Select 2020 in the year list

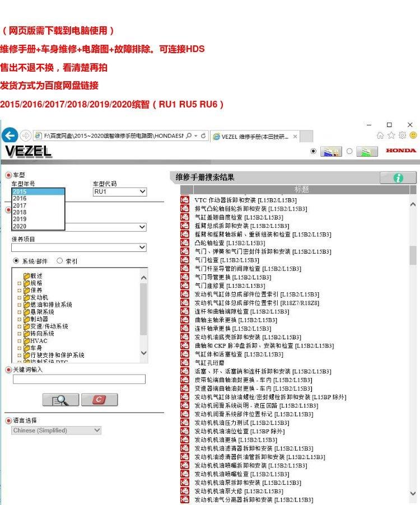click(38, 226)
